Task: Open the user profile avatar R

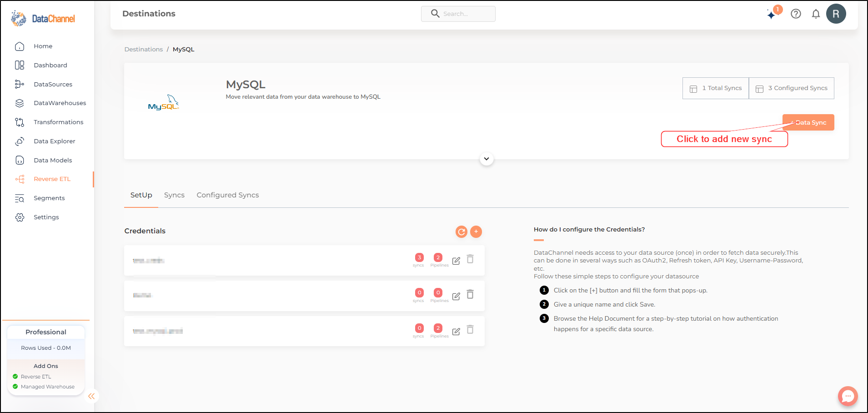Action: pyautogui.click(x=836, y=14)
